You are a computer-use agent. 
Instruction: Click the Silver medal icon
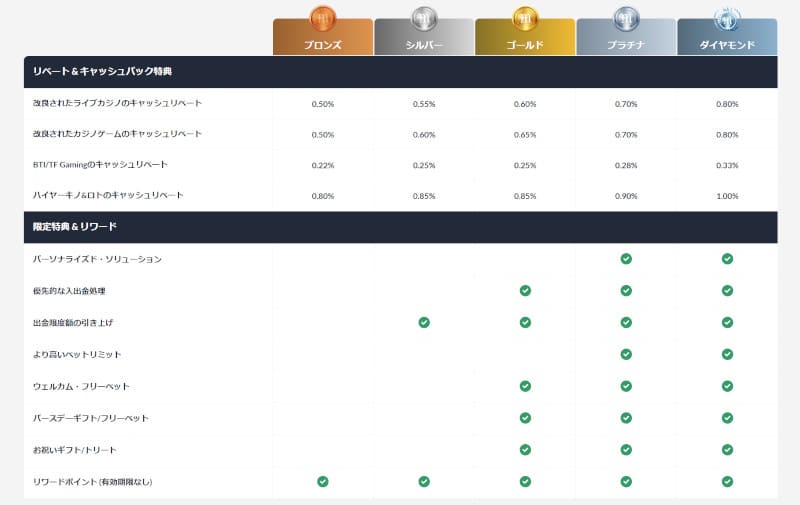pos(424,18)
